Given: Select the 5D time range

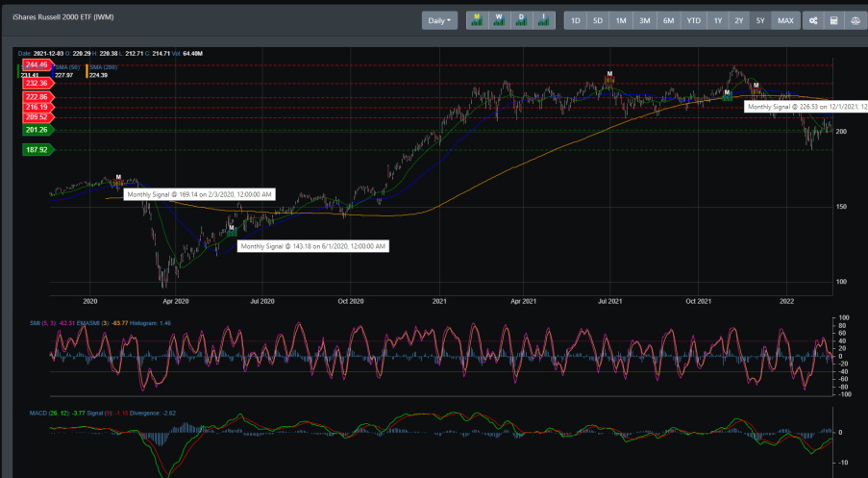Looking at the screenshot, I should tap(598, 20).
